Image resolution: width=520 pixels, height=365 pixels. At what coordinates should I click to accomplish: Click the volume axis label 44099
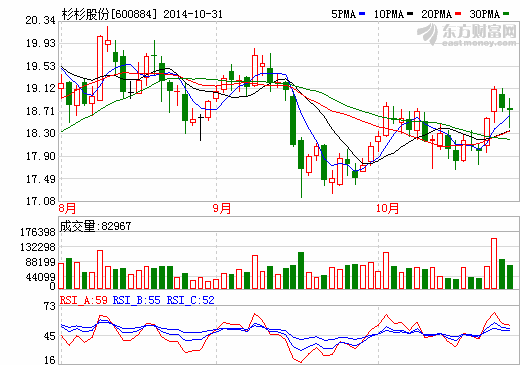click(40, 277)
